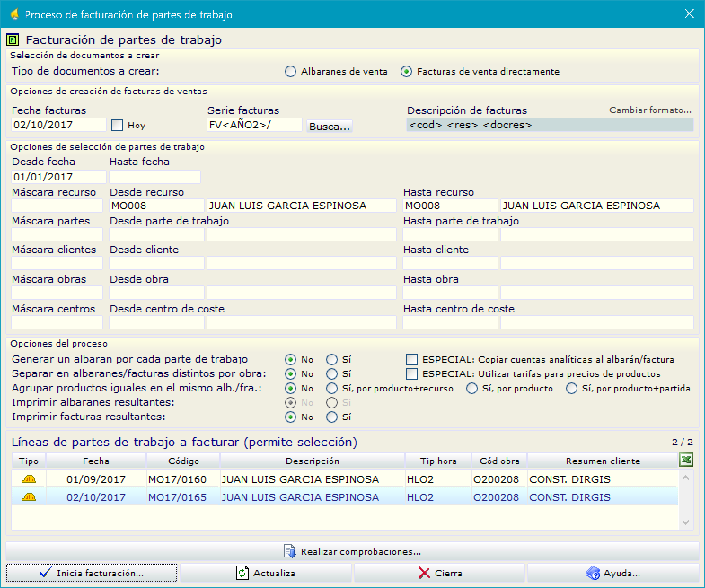Choose No for Imprimir facturas resultantes
The image size is (705, 588).
coord(291,417)
